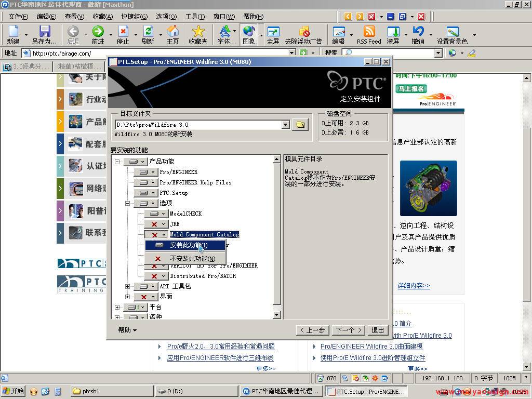Open the 工具(T) menu
The height and width of the screenshot is (399, 532).
click(x=195, y=16)
